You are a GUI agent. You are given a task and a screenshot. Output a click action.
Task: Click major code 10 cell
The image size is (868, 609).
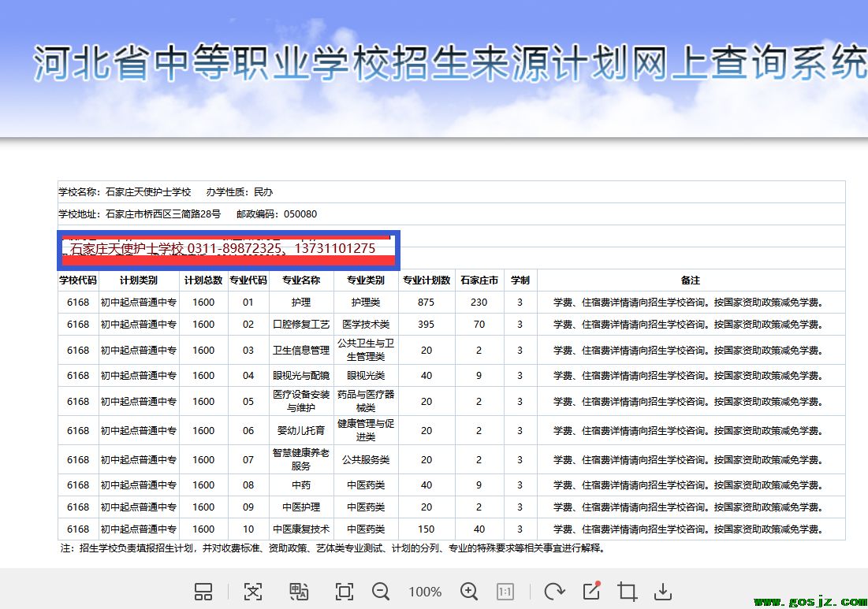coord(248,529)
